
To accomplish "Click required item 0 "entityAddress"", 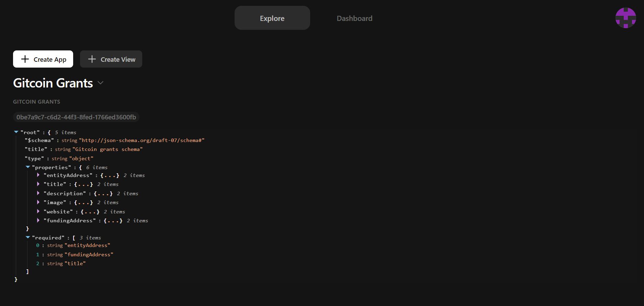I will click(x=87, y=245).
